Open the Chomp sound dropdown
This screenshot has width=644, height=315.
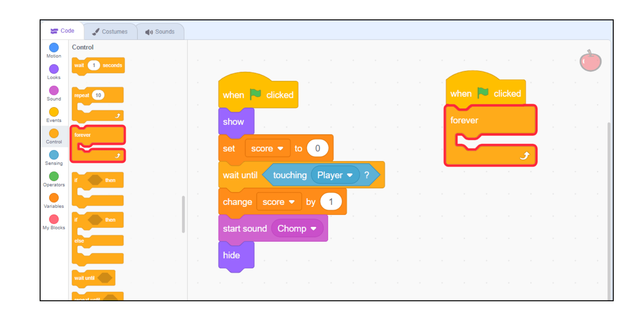[x=297, y=228]
